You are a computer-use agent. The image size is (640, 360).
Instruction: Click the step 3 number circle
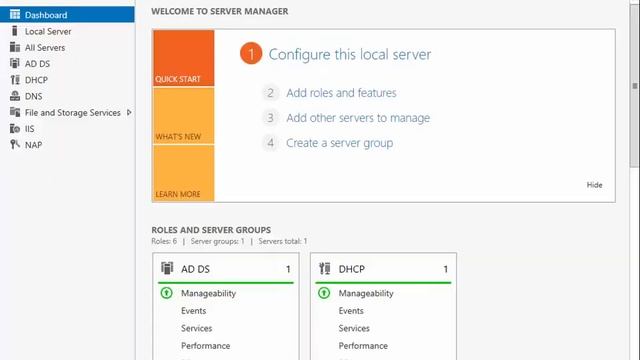tap(270, 118)
